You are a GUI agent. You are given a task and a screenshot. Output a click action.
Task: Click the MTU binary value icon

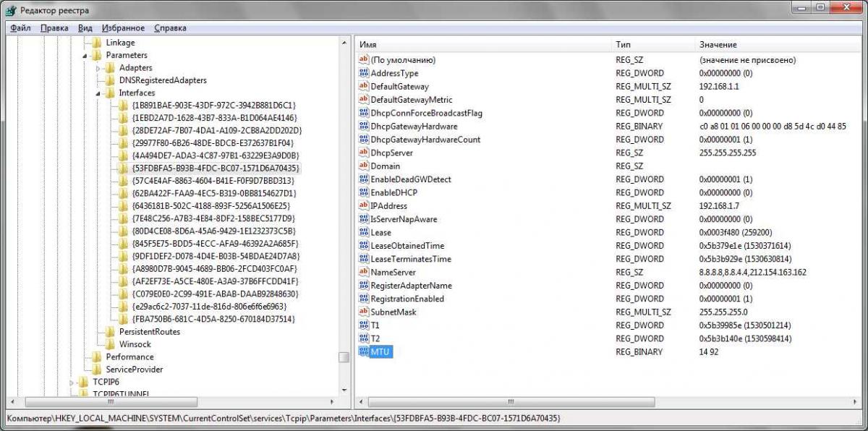point(364,351)
